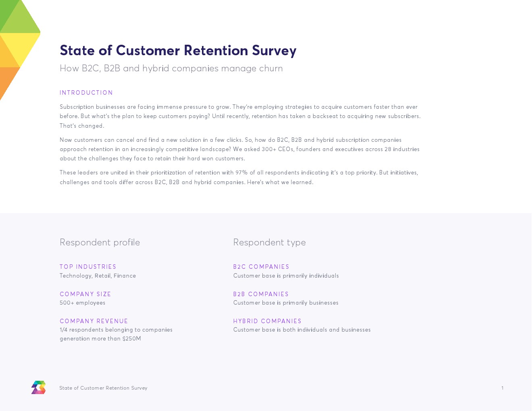Image resolution: width=532 pixels, height=411 pixels.
Task: Select the INTRODUCTION section heading
Action: (86, 93)
